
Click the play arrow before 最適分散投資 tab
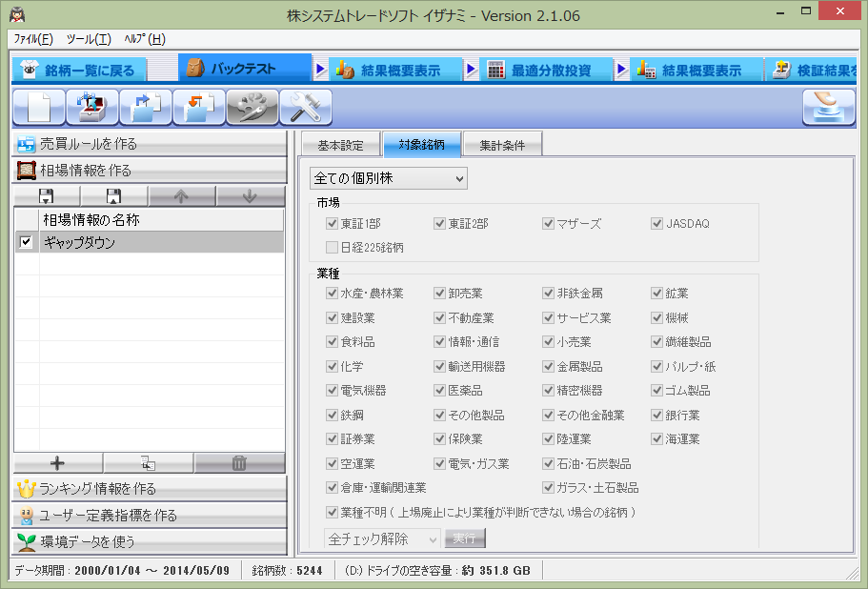[471, 70]
